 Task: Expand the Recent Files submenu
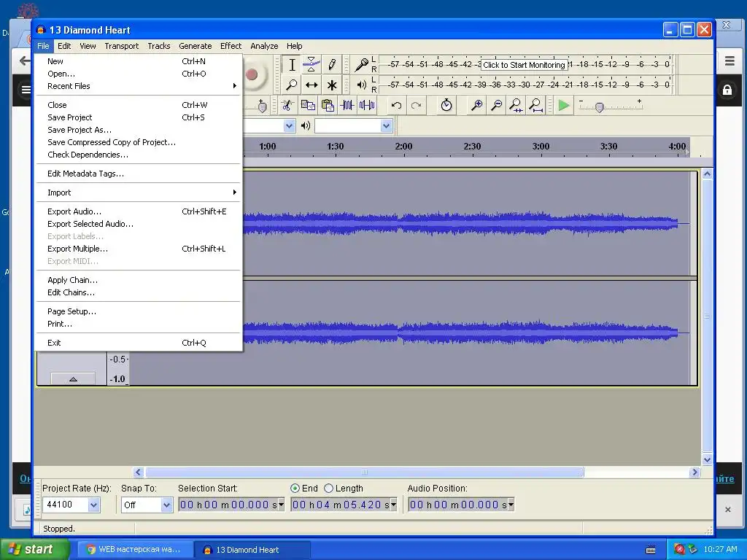139,86
